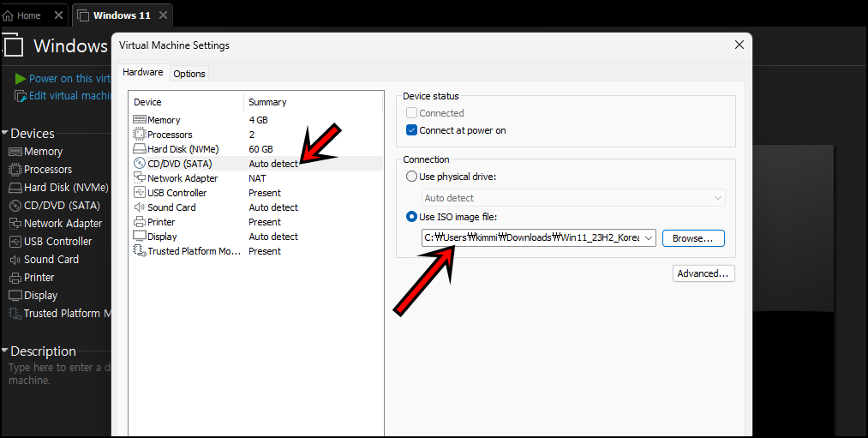The height and width of the screenshot is (438, 868).
Task: Click the USB Controller icon in the background Devices panel
Action: 15,242
